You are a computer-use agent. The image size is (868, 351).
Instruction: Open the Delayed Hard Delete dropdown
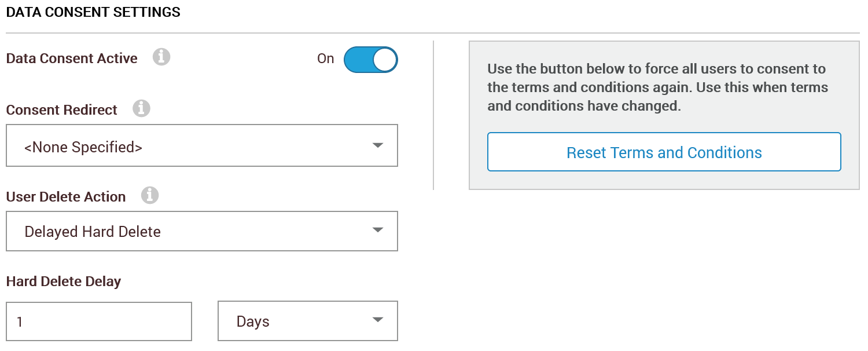click(x=202, y=231)
